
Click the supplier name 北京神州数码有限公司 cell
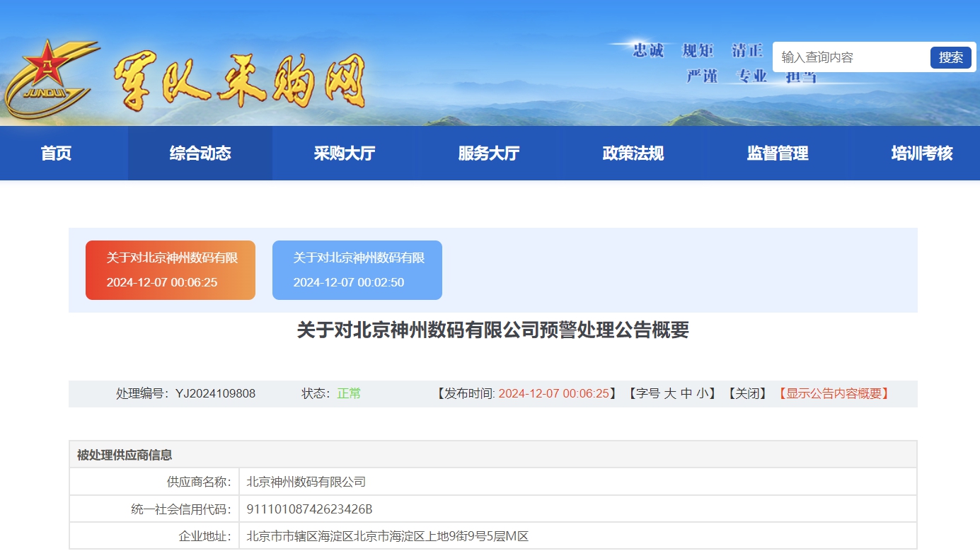pyautogui.click(x=306, y=482)
